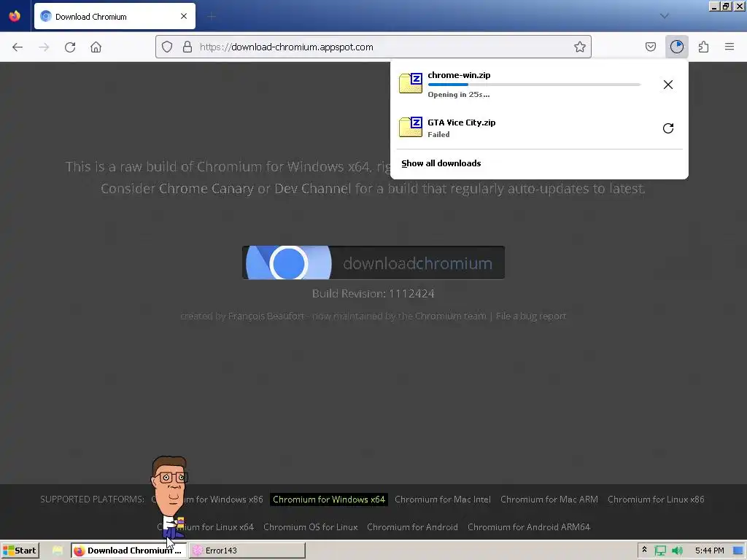Viewport: 747px width, 560px height.
Task: Open the Chromium team link
Action: pos(451,316)
